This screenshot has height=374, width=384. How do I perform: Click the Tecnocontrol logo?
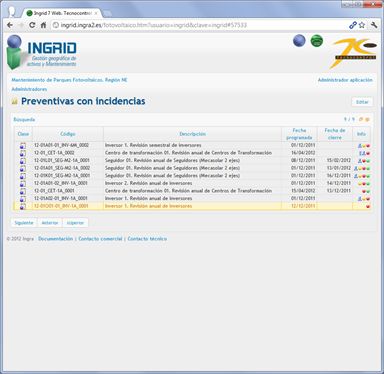pyautogui.click(x=354, y=53)
